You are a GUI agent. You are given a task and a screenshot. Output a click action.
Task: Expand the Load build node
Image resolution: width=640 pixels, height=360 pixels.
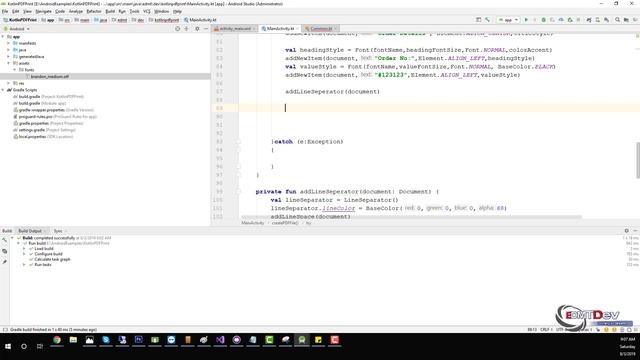pos(24,249)
